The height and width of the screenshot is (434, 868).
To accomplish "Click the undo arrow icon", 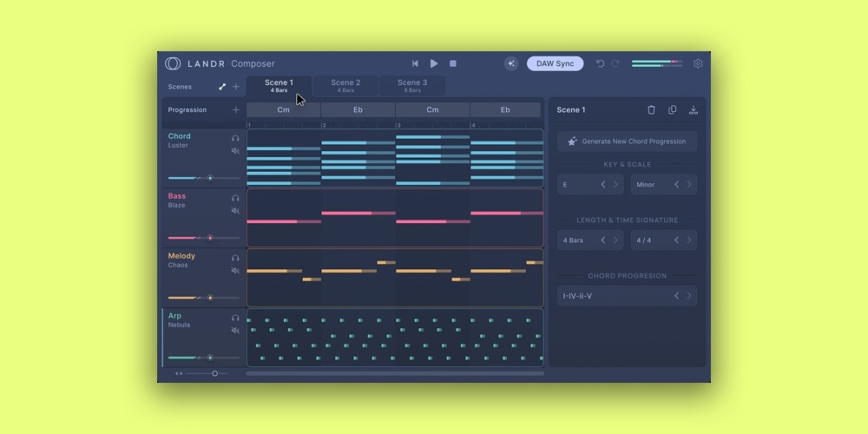I will [600, 63].
